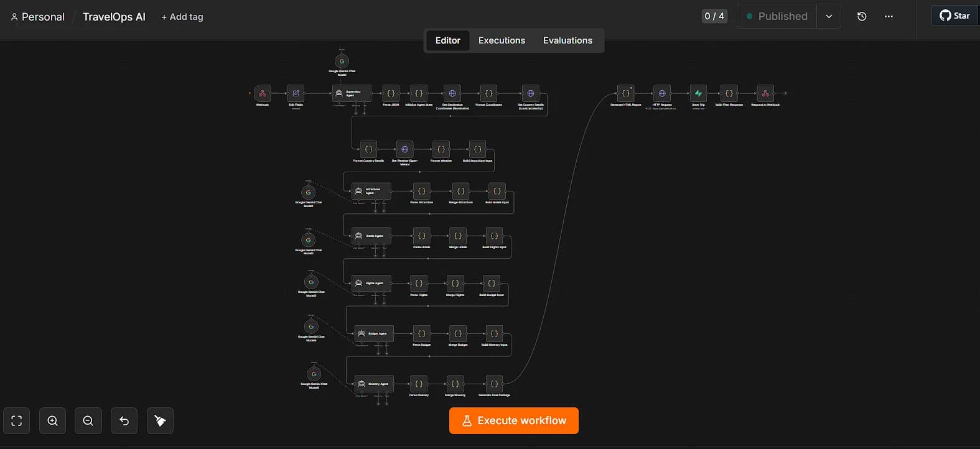Click the Add tag link
This screenshot has height=449, width=980.
(182, 17)
